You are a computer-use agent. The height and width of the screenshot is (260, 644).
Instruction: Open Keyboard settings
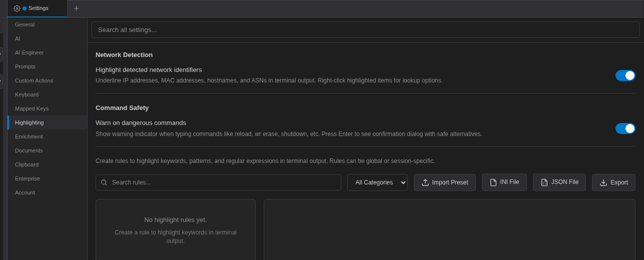(48, 94)
